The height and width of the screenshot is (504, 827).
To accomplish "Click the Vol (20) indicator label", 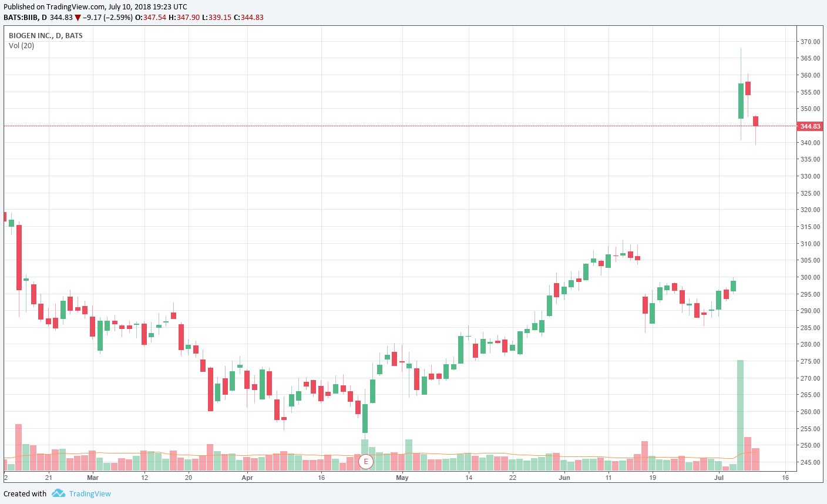I will [x=22, y=46].
